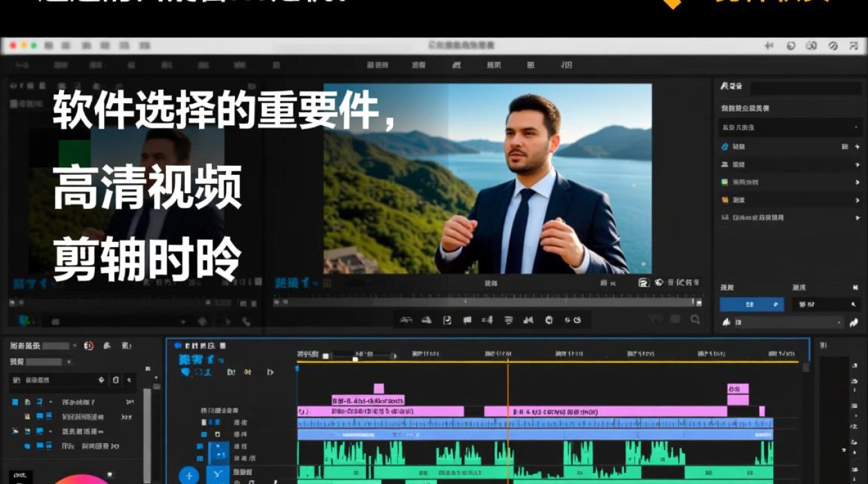Screen dimensions: 868x484
Task: Click the program preview video frame
Action: click(x=488, y=179)
